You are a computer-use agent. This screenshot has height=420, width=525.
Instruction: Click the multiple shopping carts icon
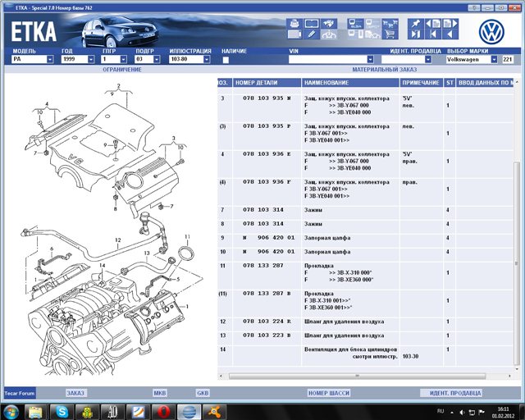tap(390, 24)
